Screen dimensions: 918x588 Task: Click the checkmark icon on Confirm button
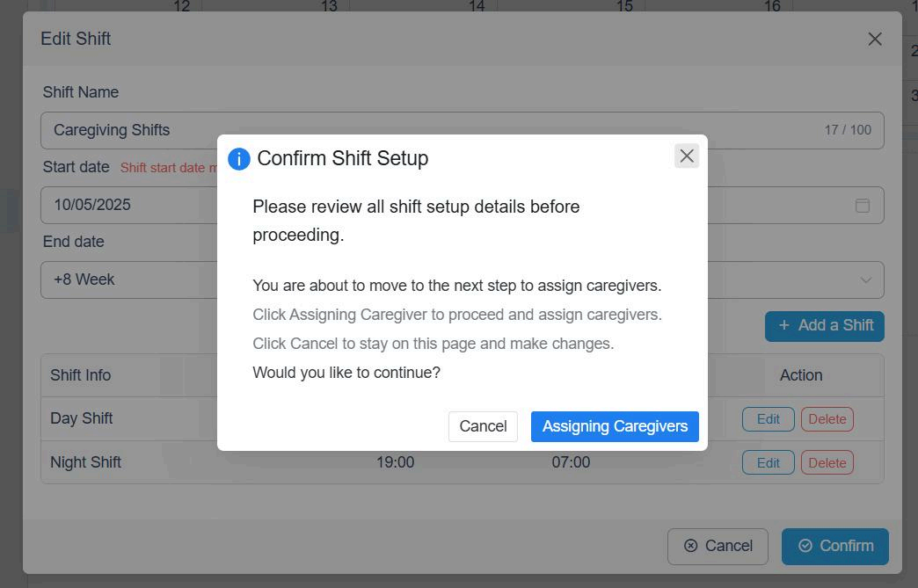(x=805, y=546)
